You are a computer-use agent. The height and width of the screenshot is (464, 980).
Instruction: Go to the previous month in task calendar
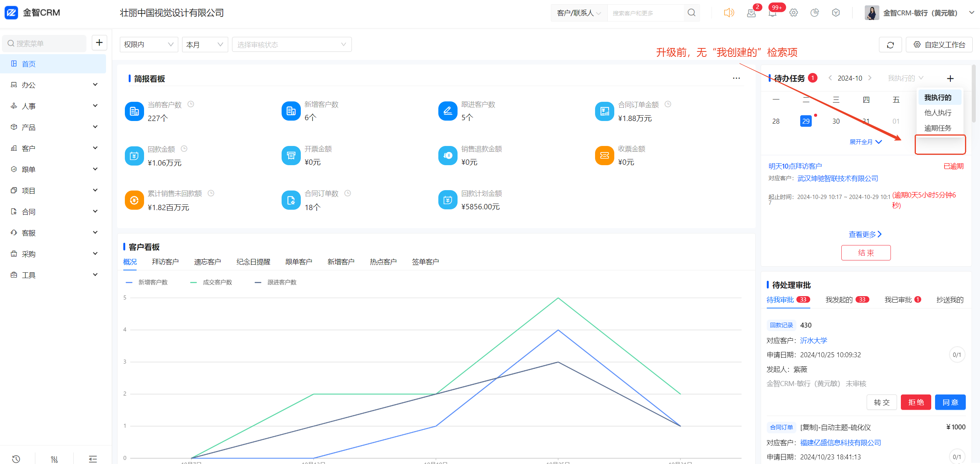[830, 78]
